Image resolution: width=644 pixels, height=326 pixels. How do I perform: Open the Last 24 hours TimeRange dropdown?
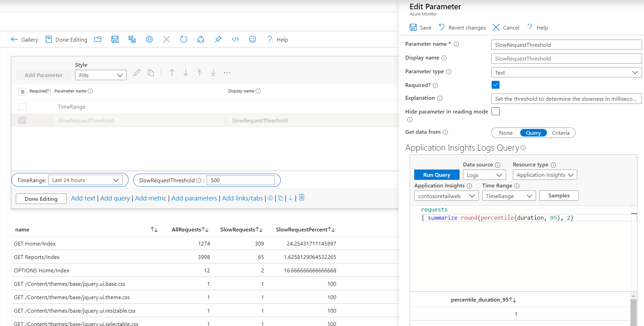tap(85, 180)
